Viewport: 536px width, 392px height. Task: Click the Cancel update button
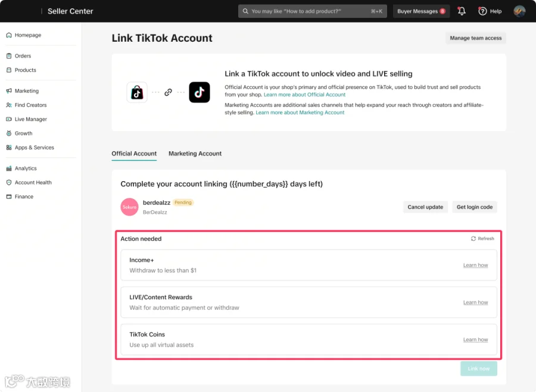click(x=425, y=207)
